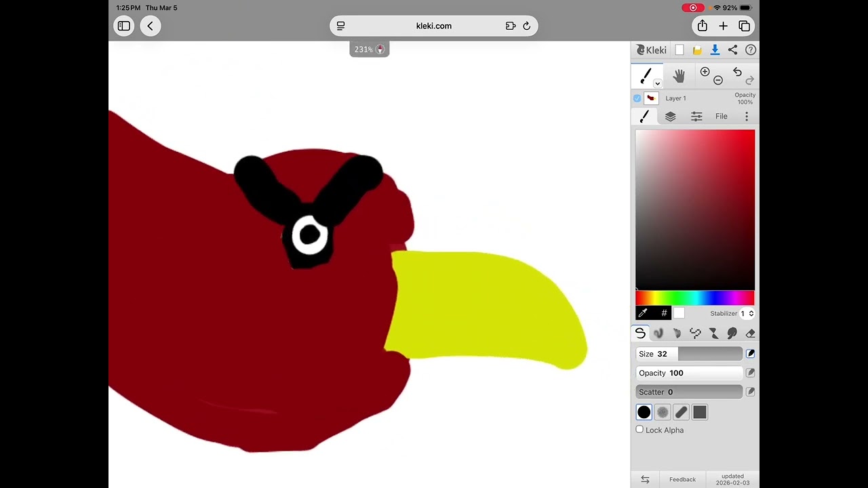Open the Safari page menu icon
The height and width of the screenshot is (488, 868).
pyautogui.click(x=341, y=26)
